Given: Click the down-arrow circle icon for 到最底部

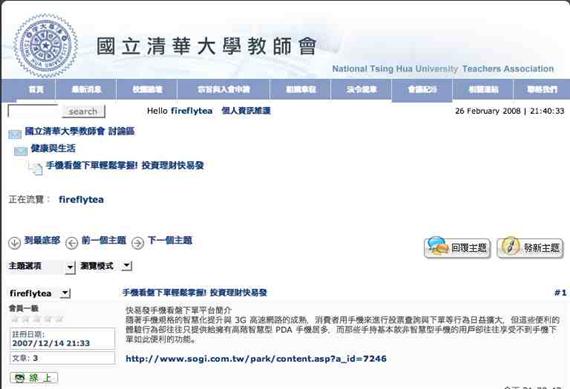Looking at the screenshot, I should pos(15,243).
